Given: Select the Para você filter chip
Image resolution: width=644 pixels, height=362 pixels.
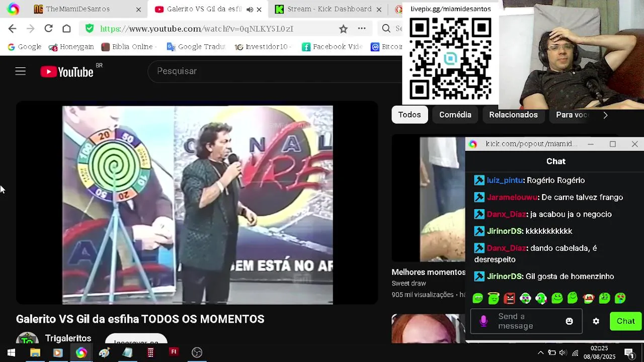Looking at the screenshot, I should (572, 115).
